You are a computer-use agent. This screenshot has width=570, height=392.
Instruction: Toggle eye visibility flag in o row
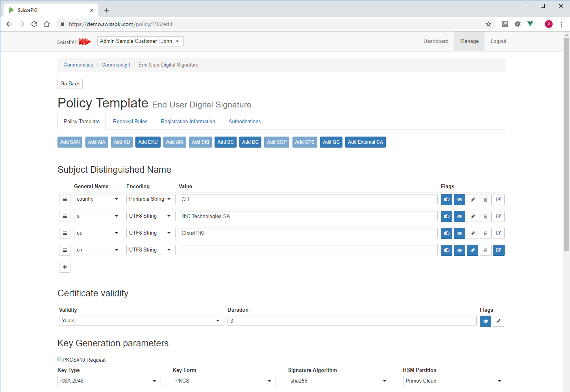coord(459,216)
